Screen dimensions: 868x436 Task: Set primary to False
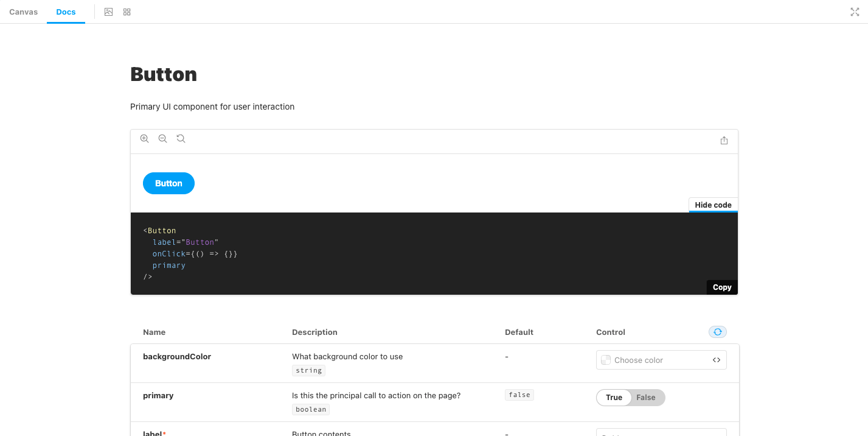coord(646,398)
